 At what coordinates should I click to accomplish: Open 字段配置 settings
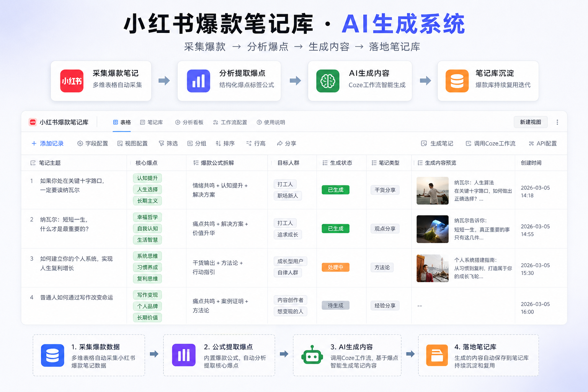93,144
